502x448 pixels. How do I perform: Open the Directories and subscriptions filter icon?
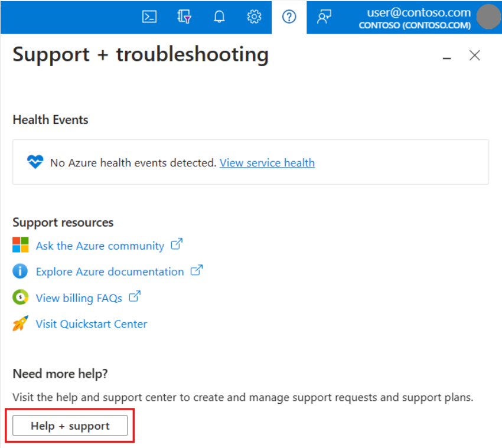pyautogui.click(x=184, y=17)
